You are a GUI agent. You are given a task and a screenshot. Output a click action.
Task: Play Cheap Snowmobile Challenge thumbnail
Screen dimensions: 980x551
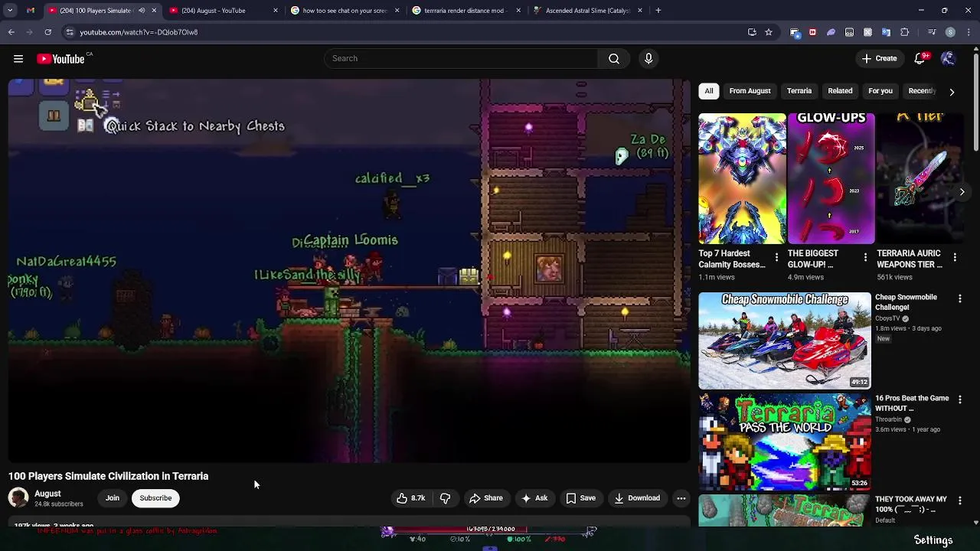pos(785,341)
